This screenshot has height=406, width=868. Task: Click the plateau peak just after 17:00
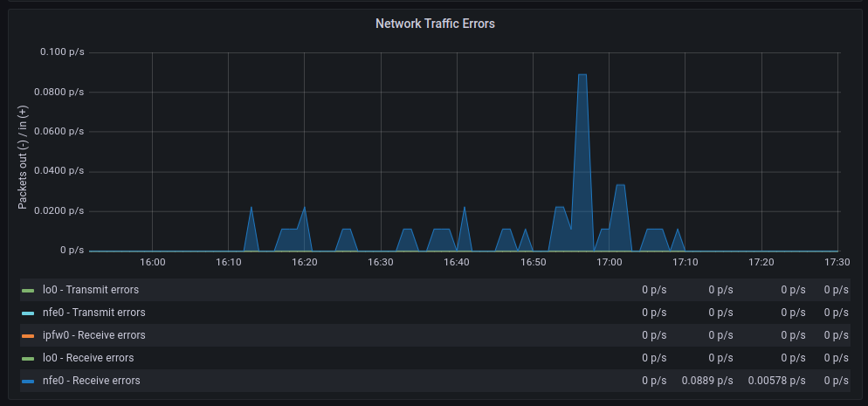pyautogui.click(x=620, y=185)
